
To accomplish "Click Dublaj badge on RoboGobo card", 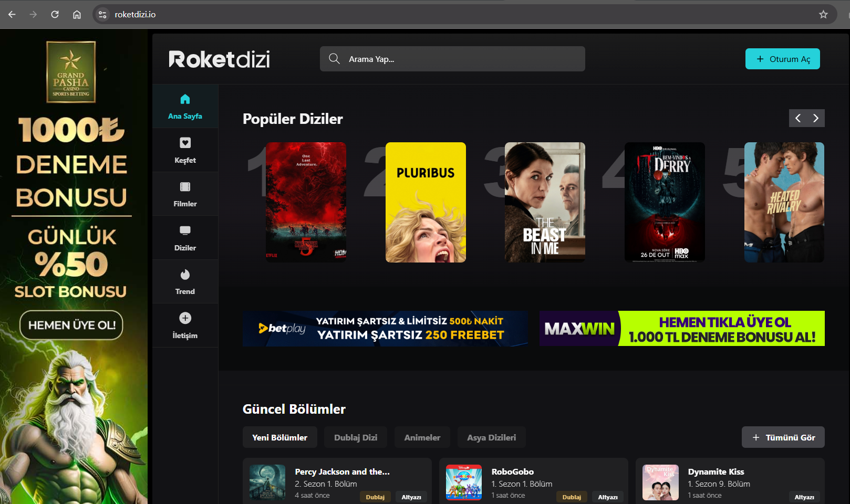I will click(572, 497).
